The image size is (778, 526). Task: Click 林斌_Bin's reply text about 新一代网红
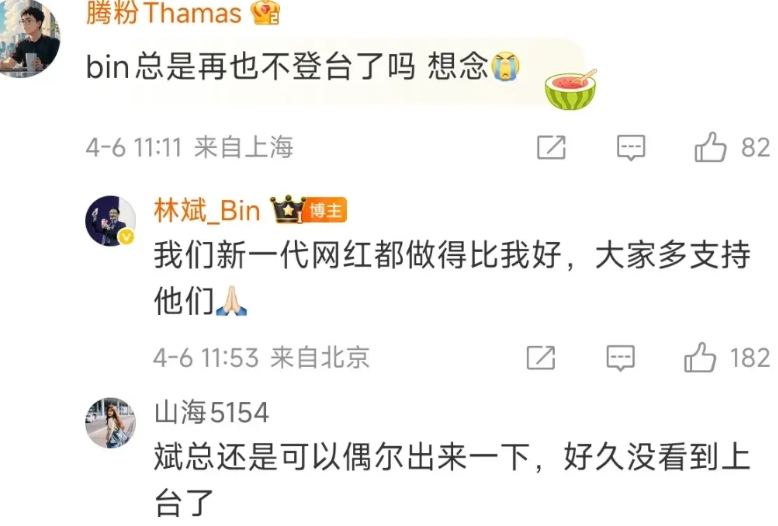pos(452,278)
